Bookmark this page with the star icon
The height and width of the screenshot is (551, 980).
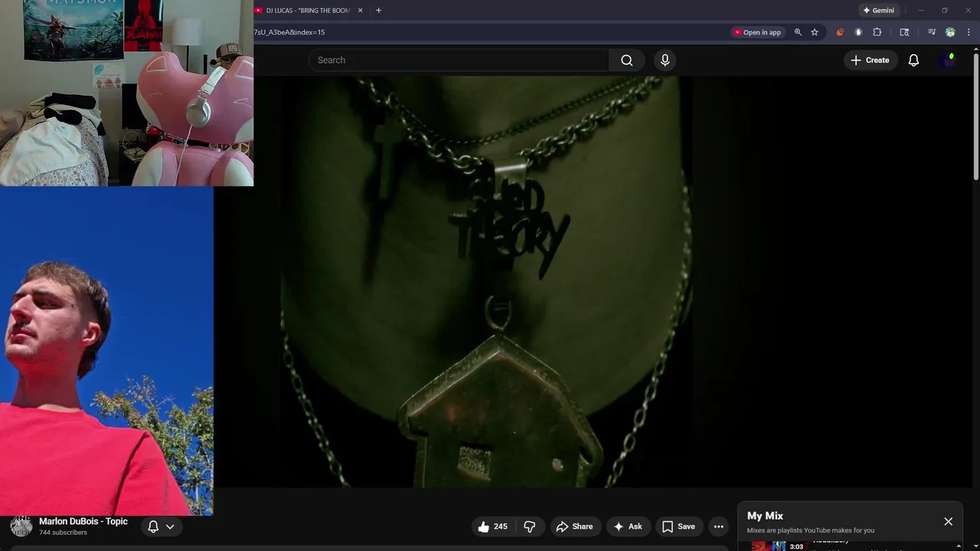[815, 32]
